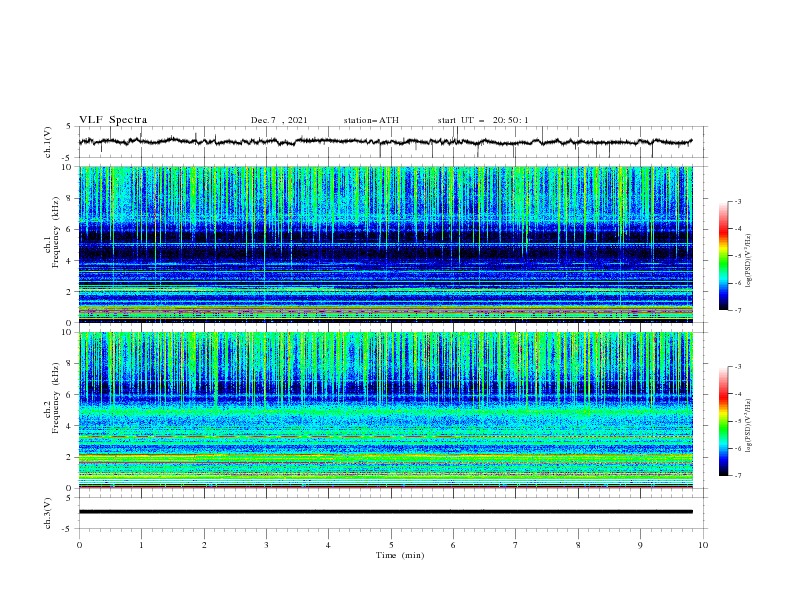Click the 'station=ATH' label
Screen dimensions: 792x612
point(371,120)
